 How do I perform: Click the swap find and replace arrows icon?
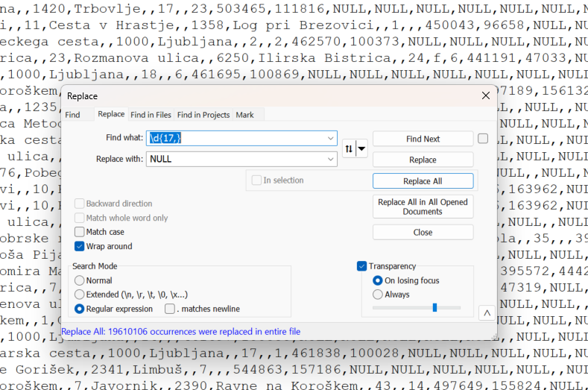click(x=349, y=148)
